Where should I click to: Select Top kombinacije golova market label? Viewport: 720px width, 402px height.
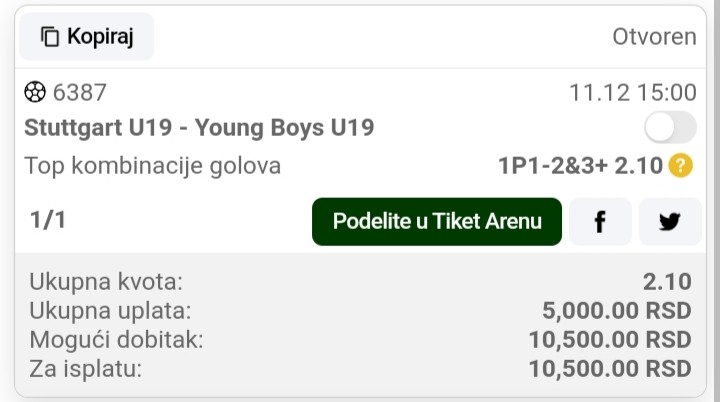pos(152,166)
